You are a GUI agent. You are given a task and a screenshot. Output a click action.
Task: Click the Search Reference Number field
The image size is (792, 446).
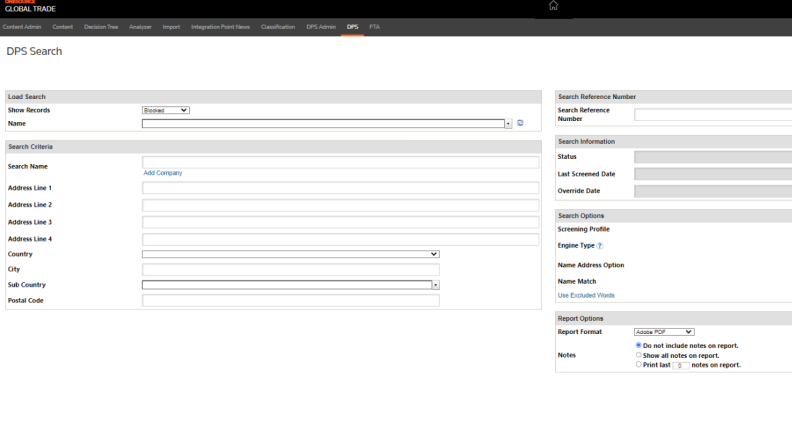point(712,115)
